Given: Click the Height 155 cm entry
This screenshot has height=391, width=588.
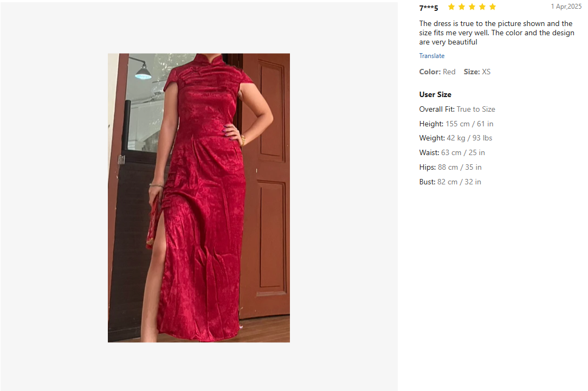Looking at the screenshot, I should 456,124.
